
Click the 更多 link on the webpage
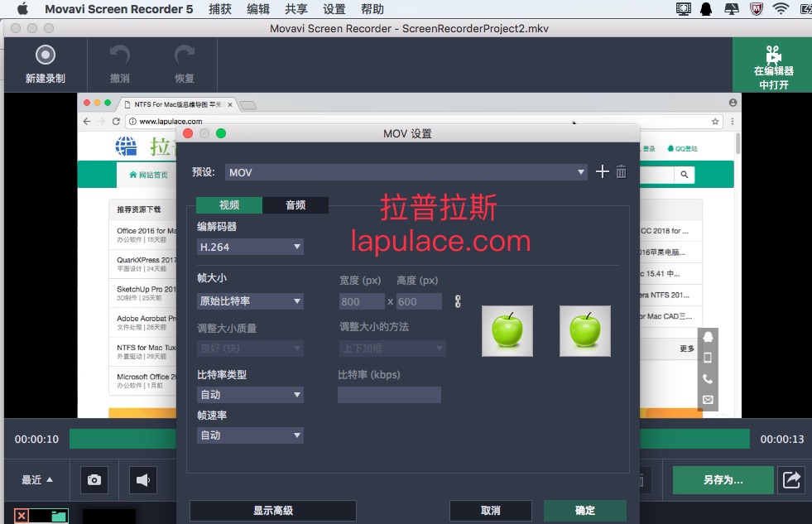coord(687,349)
